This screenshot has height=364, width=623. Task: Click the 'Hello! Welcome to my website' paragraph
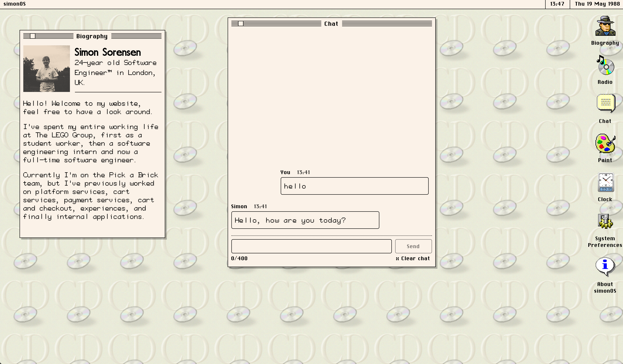coord(88,108)
